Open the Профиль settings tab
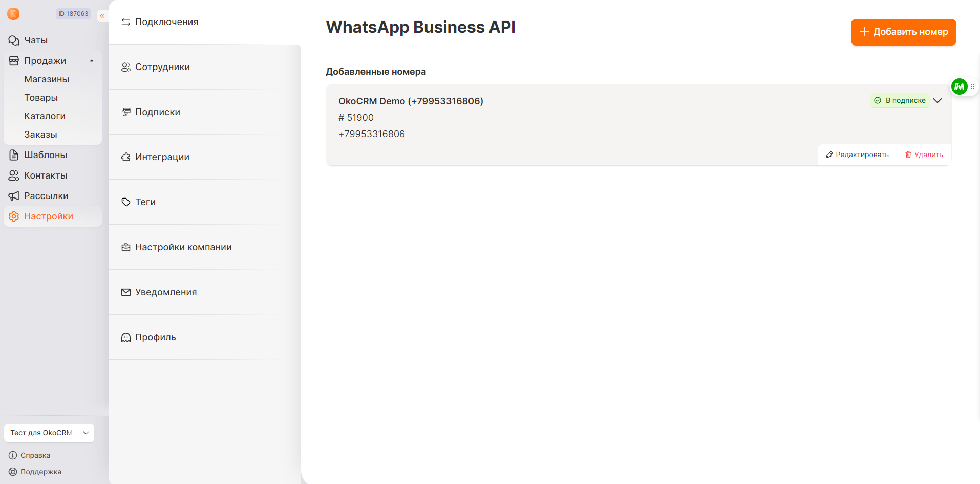This screenshot has height=484, width=980. [205, 337]
